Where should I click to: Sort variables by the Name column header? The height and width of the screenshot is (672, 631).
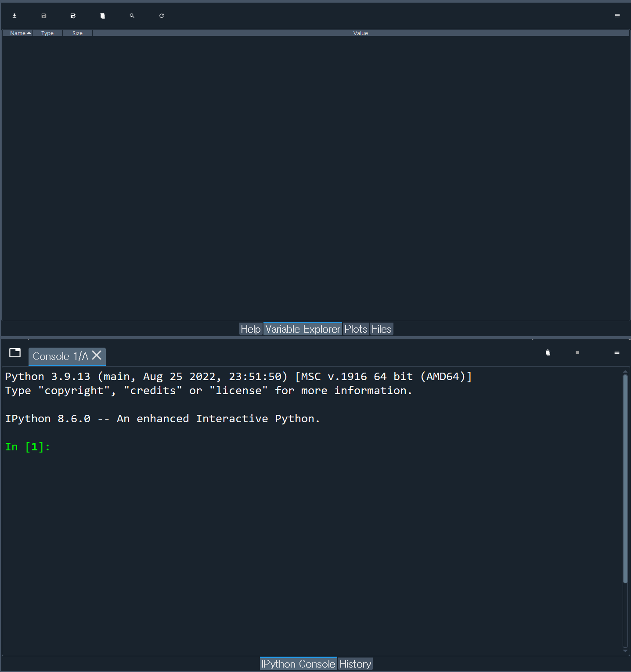click(18, 33)
